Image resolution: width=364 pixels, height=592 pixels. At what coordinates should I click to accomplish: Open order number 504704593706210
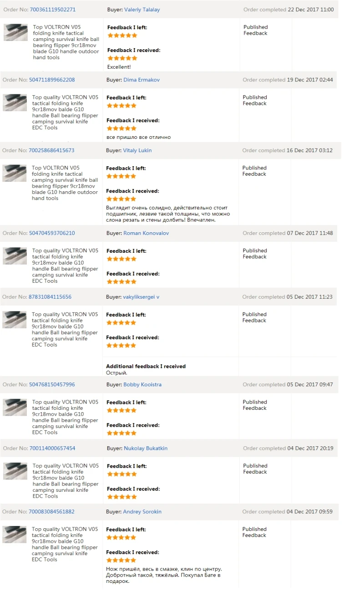[52, 233]
